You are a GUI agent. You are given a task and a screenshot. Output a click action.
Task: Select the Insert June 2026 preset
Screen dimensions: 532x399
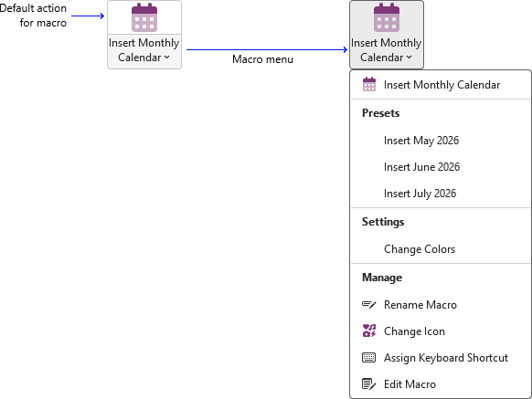pos(441,167)
